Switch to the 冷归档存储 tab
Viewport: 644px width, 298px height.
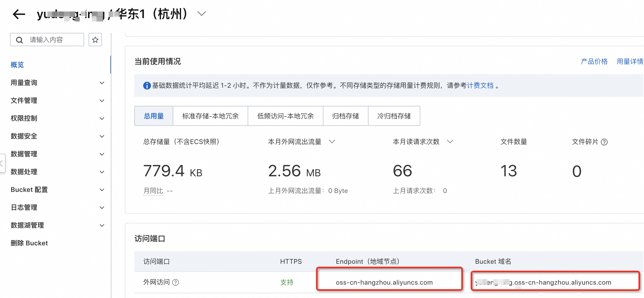tap(394, 116)
